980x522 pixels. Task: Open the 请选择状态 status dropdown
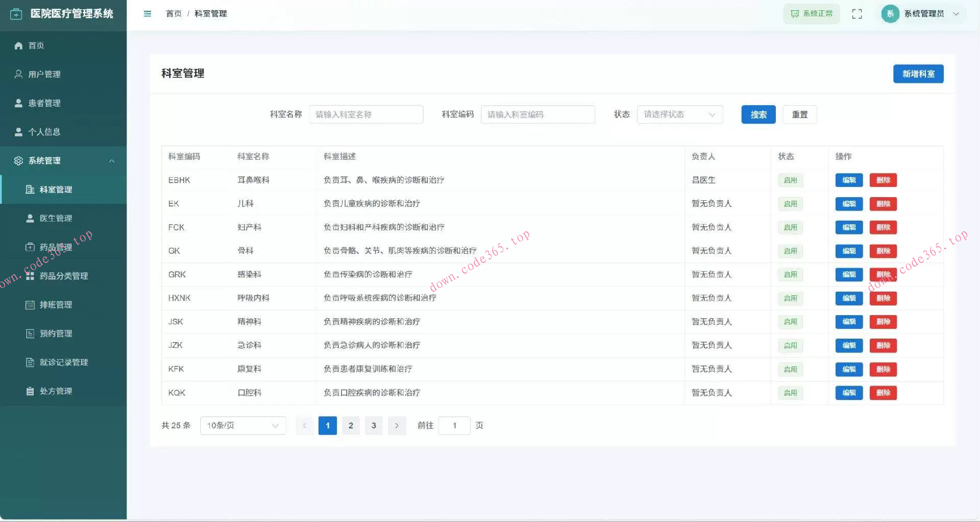[679, 114]
